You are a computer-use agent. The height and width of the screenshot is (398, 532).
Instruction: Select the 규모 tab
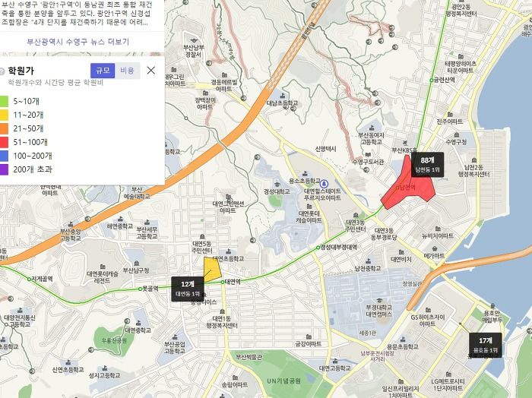coord(103,71)
